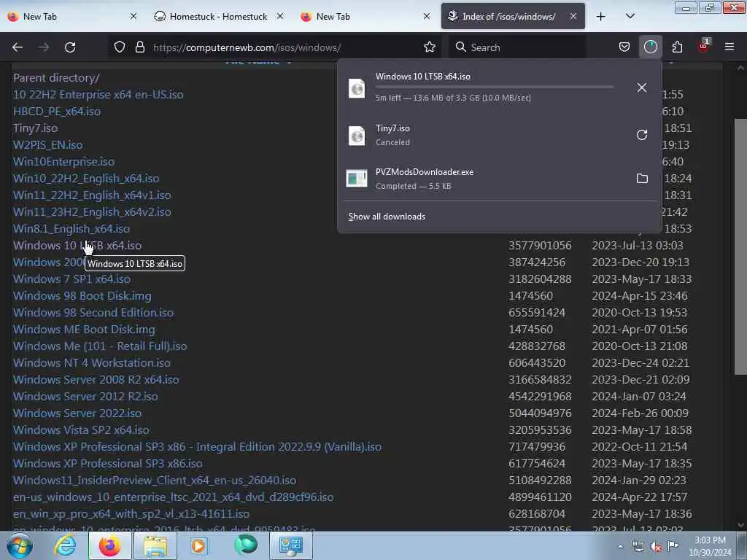Image resolution: width=747 pixels, height=560 pixels.
Task: Click the page vertical scrollbar
Action: click(x=740, y=246)
